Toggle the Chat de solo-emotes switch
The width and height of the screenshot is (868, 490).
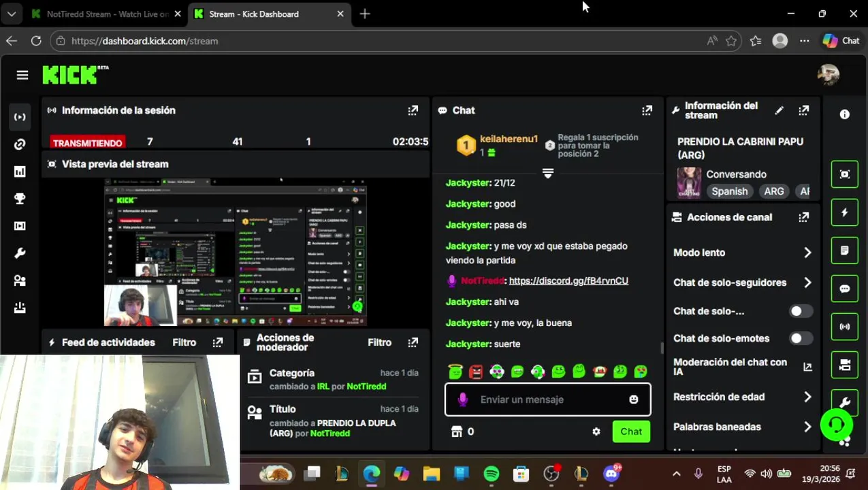coord(801,338)
